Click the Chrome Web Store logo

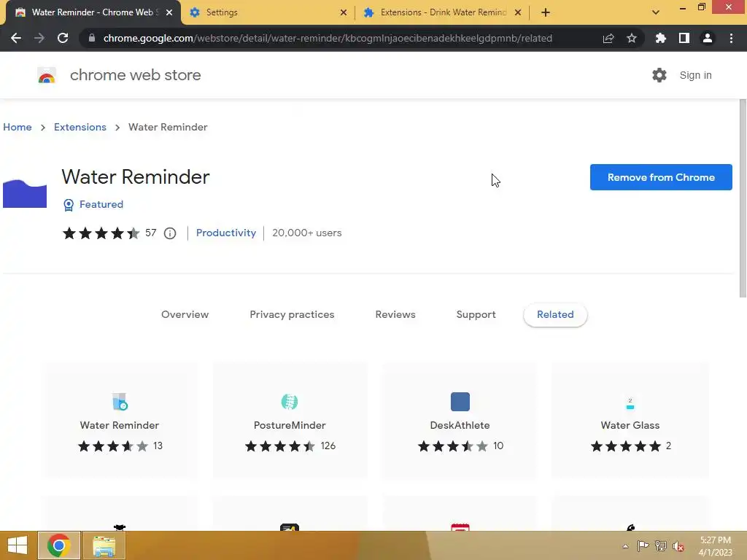coord(47,75)
